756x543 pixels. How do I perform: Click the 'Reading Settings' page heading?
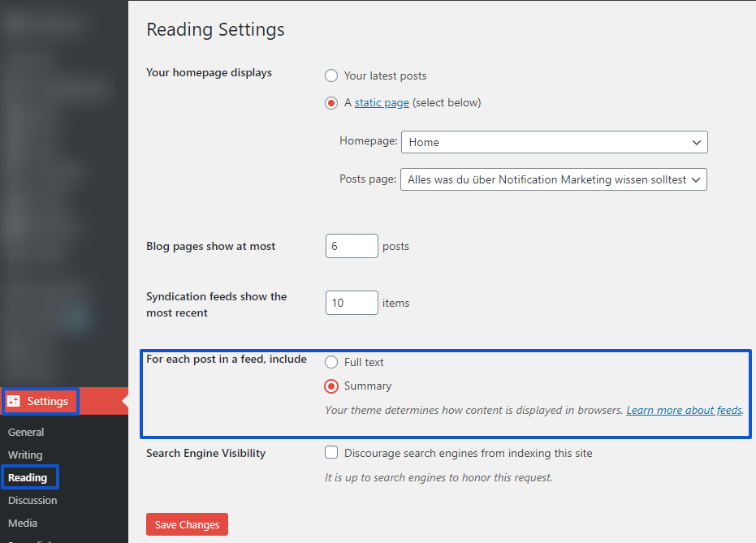pyautogui.click(x=215, y=30)
